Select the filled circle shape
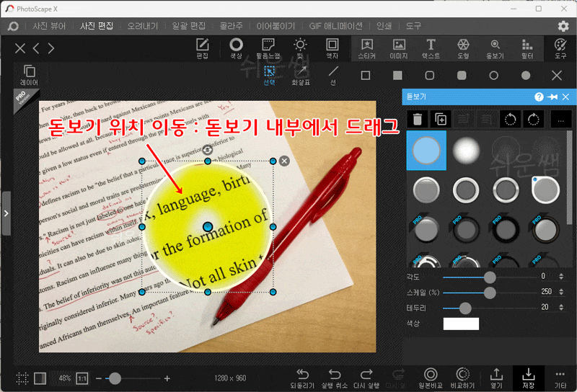Screen dimensions: 577x392 tap(526, 76)
